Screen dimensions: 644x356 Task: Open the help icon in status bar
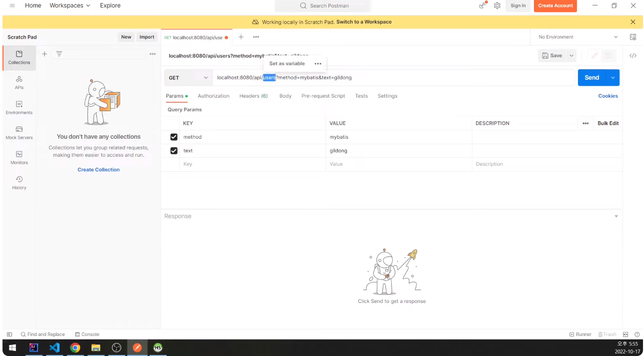pyautogui.click(x=637, y=334)
